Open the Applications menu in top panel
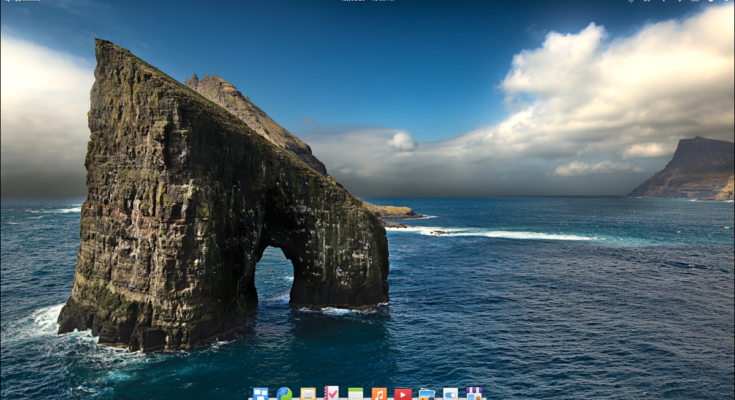735x400 pixels. (x=22, y=1)
